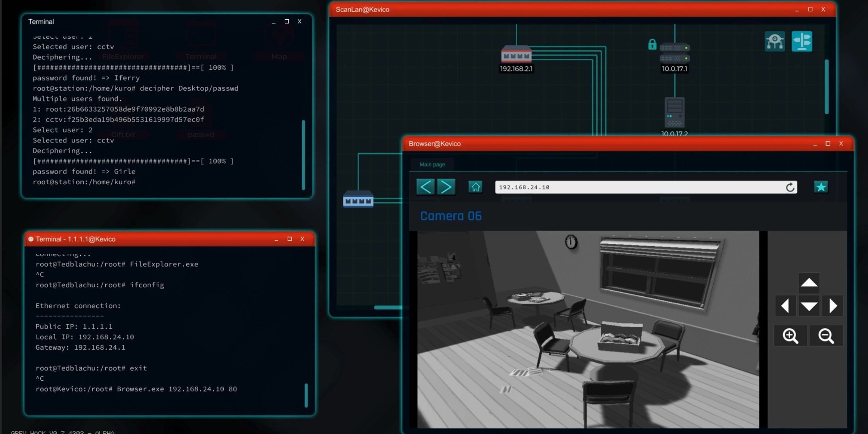Click the "password found! => Girle" line
The width and height of the screenshot is (868, 434).
pyautogui.click(x=84, y=172)
